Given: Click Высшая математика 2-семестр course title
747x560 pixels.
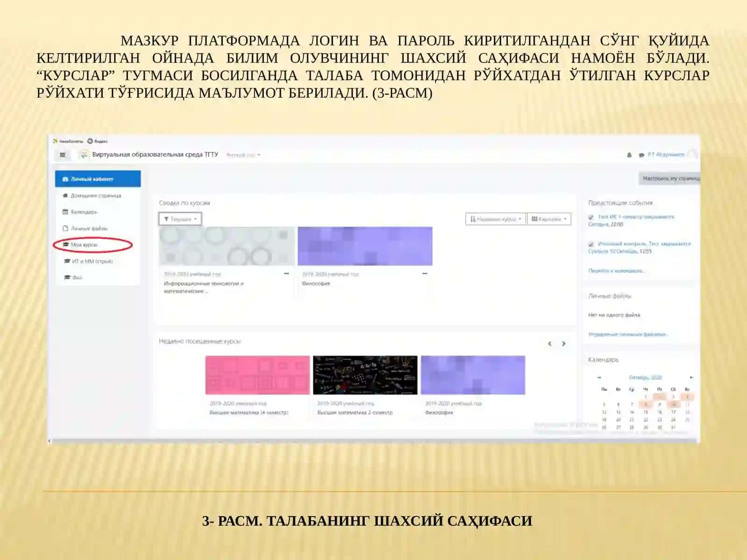Looking at the screenshot, I should pyautogui.click(x=355, y=413).
